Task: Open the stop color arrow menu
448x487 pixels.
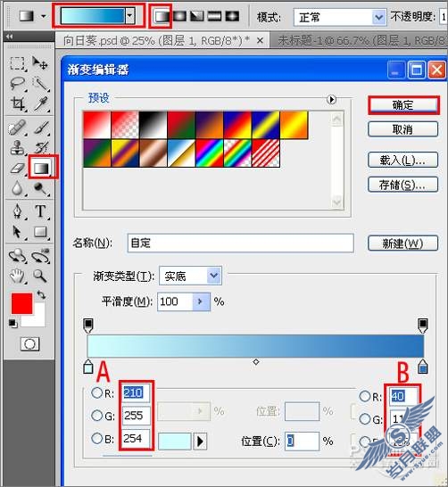Action: click(200, 441)
